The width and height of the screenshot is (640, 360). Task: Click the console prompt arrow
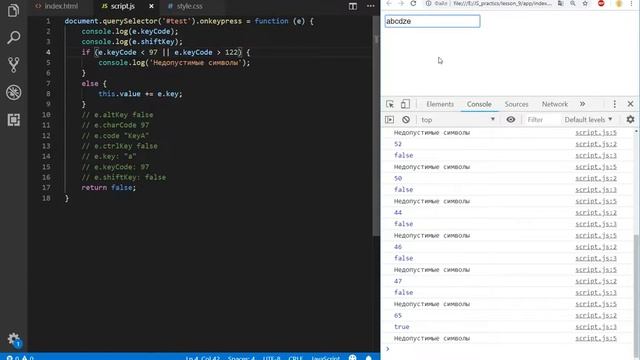tap(388, 349)
